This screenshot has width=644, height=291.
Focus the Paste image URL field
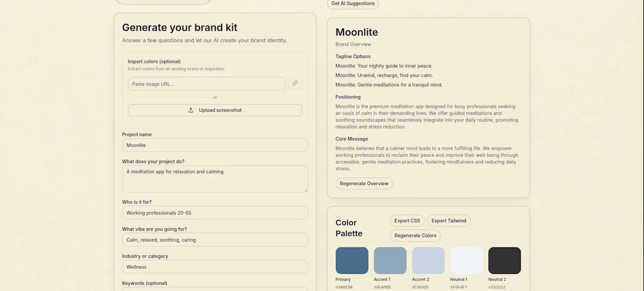coord(207,84)
